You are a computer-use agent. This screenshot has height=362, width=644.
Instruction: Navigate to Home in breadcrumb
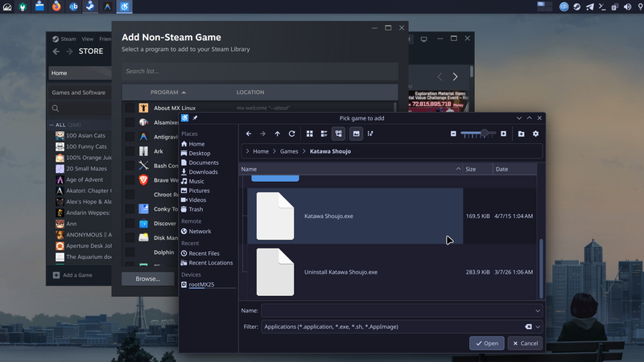260,151
